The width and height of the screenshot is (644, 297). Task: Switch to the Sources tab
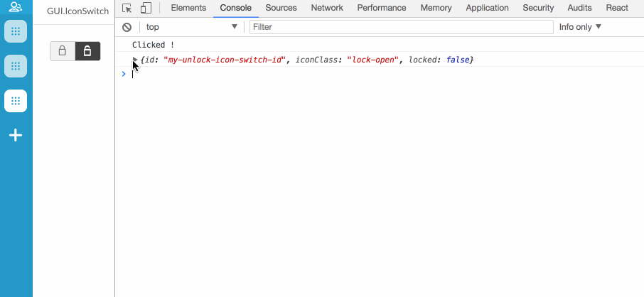click(281, 8)
